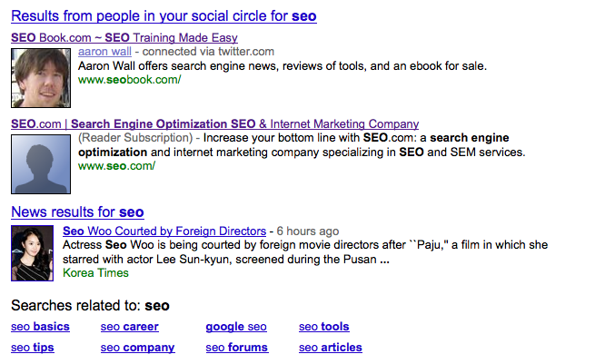Click the Seo Woo news photo thumbnail
The height and width of the screenshot is (364, 605).
33,253
